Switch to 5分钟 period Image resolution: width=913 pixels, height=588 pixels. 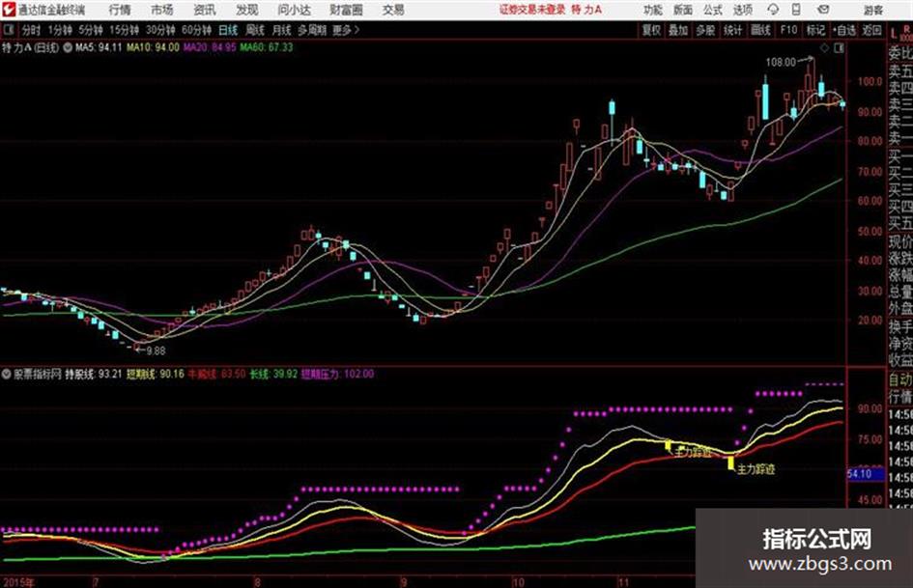(x=90, y=30)
